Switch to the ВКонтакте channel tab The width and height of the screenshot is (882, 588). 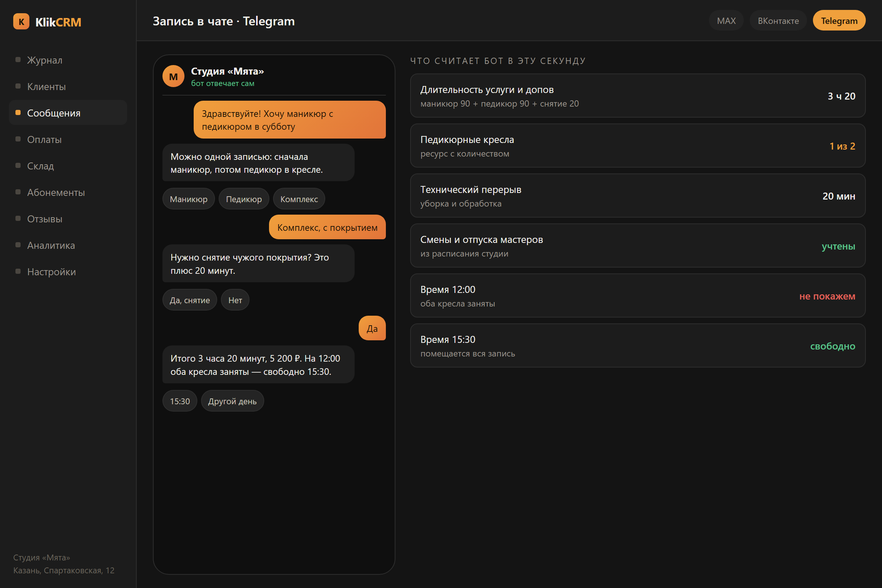(778, 21)
